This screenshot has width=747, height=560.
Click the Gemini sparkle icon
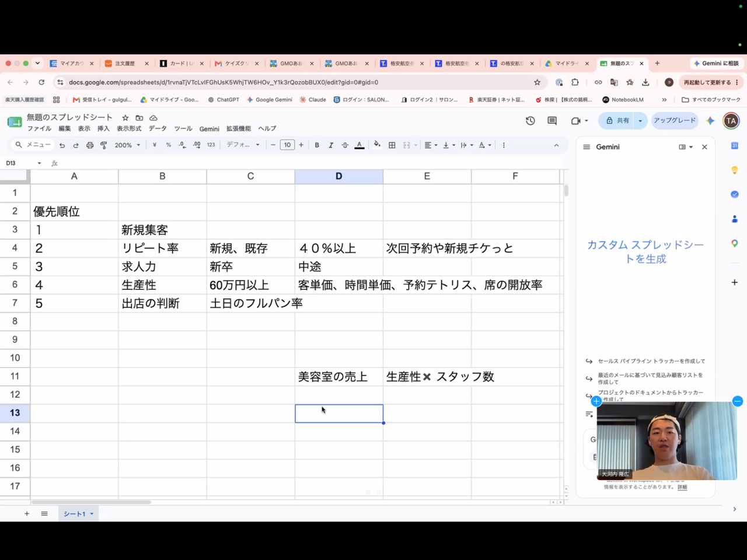click(710, 121)
